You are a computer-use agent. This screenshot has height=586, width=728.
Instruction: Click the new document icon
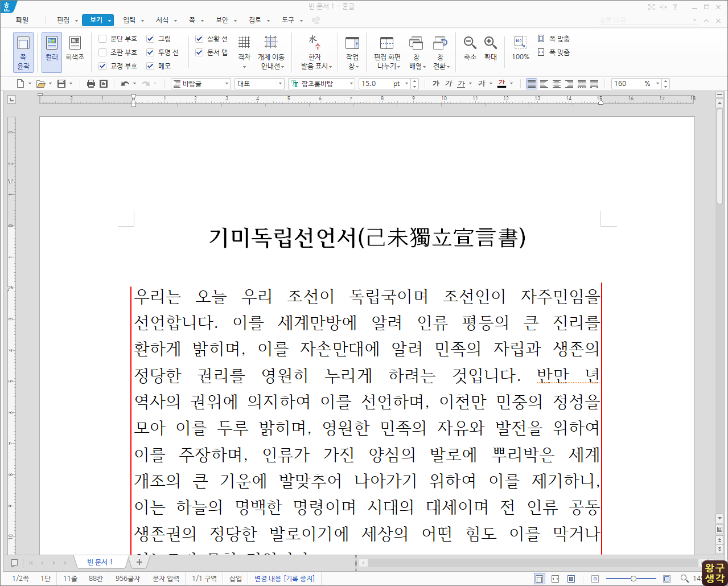click(x=20, y=84)
